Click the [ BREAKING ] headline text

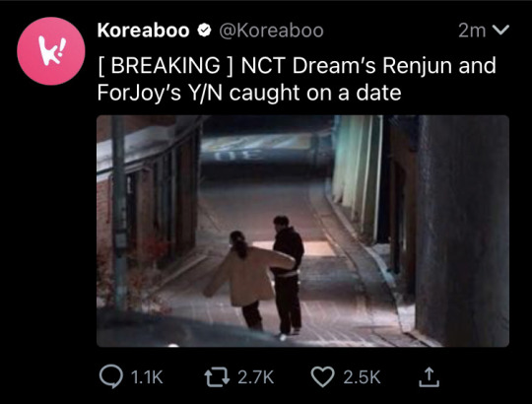coord(166,65)
